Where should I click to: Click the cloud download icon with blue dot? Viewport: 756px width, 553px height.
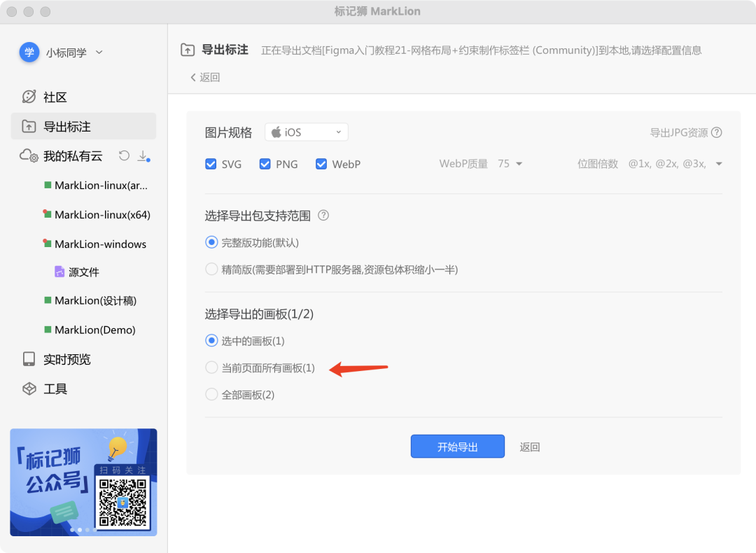tap(143, 155)
